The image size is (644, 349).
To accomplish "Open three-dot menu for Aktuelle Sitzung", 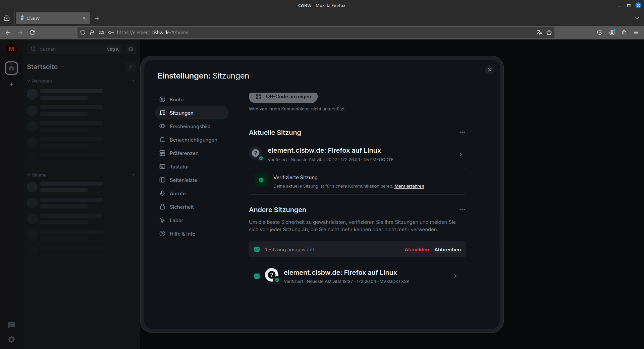I will point(462,133).
